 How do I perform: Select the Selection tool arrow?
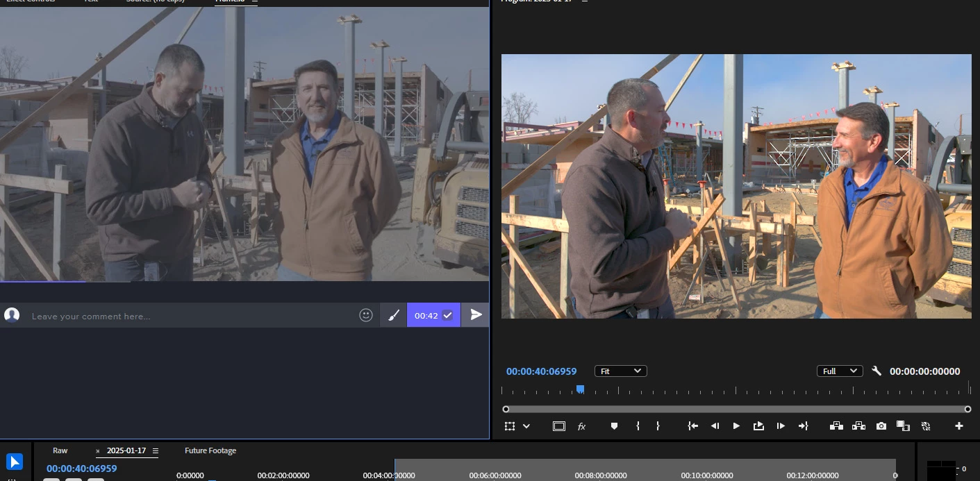click(x=15, y=462)
